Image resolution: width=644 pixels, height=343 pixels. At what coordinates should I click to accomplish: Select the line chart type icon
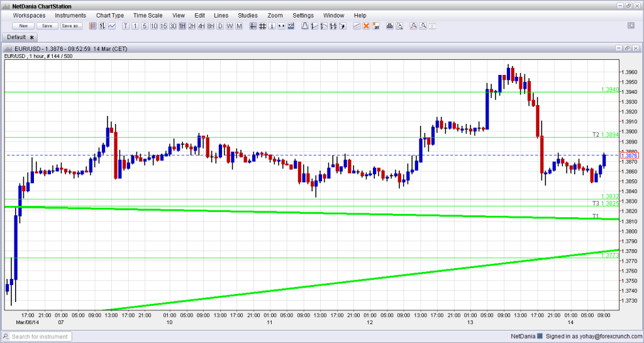112,26
